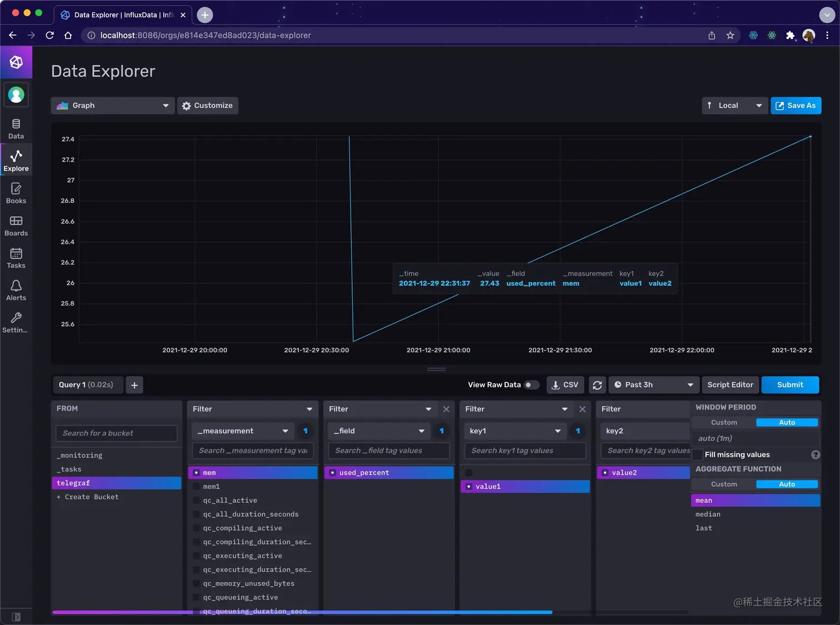The width and height of the screenshot is (840, 625).
Task: Open the Script Editor
Action: [730, 385]
